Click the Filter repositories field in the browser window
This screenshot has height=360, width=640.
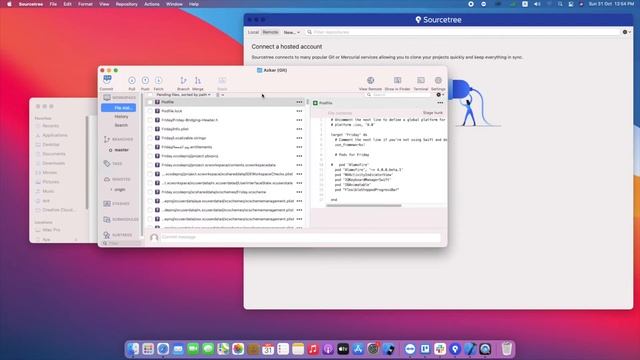(463, 32)
